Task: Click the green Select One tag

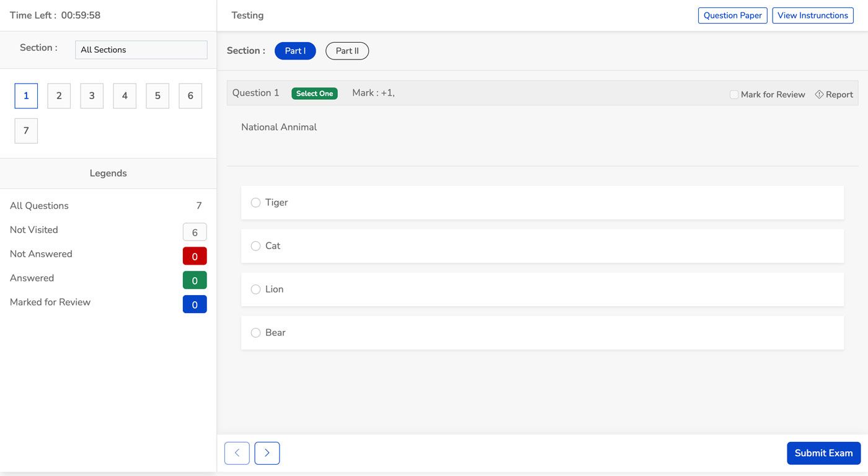Action: 314,94
